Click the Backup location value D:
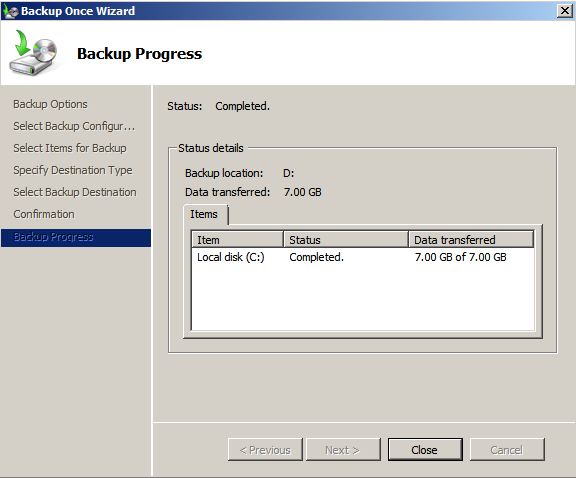 coord(288,173)
